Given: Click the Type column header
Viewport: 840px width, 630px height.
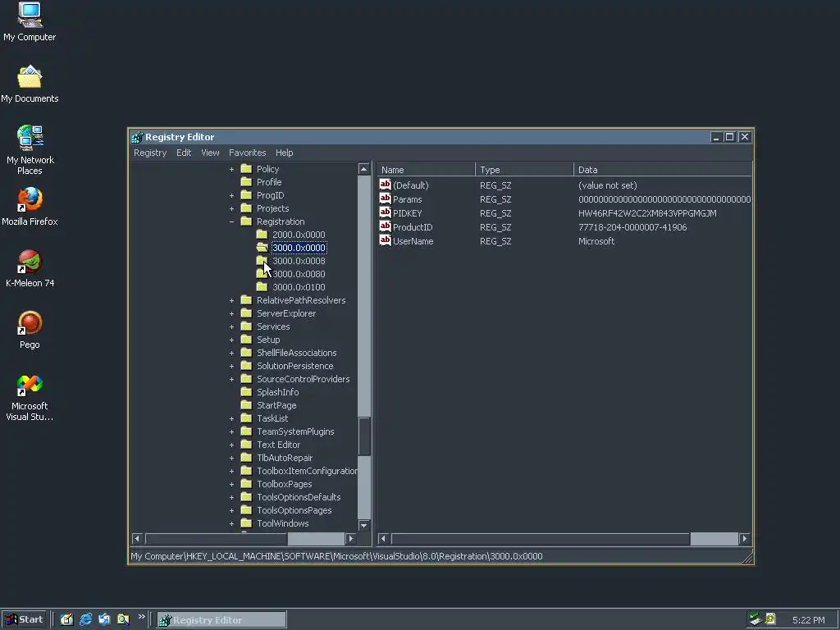Looking at the screenshot, I should [x=524, y=170].
